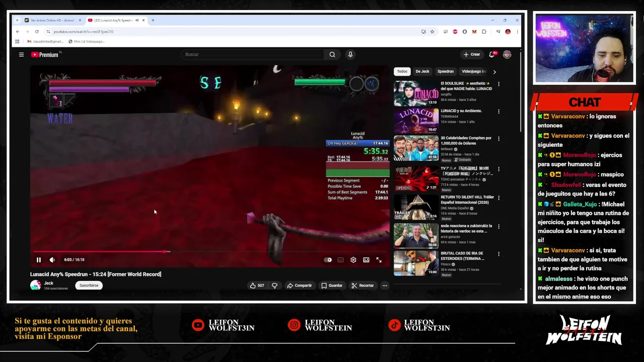
Task: Open options menu for 'RETURN TO SILENT HILL'
Action: [x=499, y=198]
